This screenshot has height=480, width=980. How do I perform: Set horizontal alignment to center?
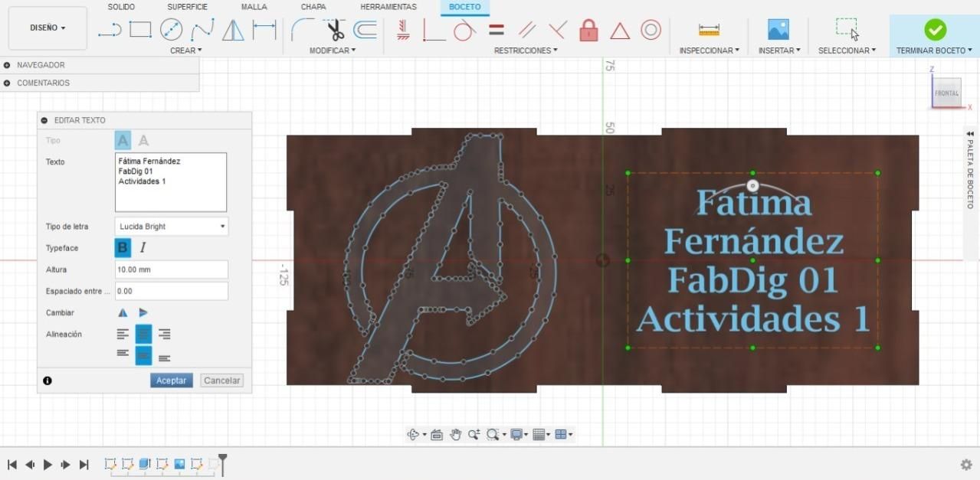[x=143, y=334]
